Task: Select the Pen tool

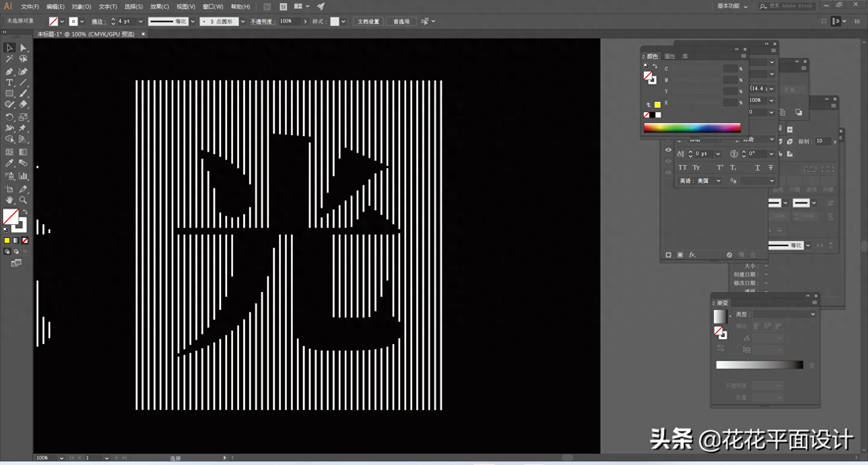Action: [9, 71]
